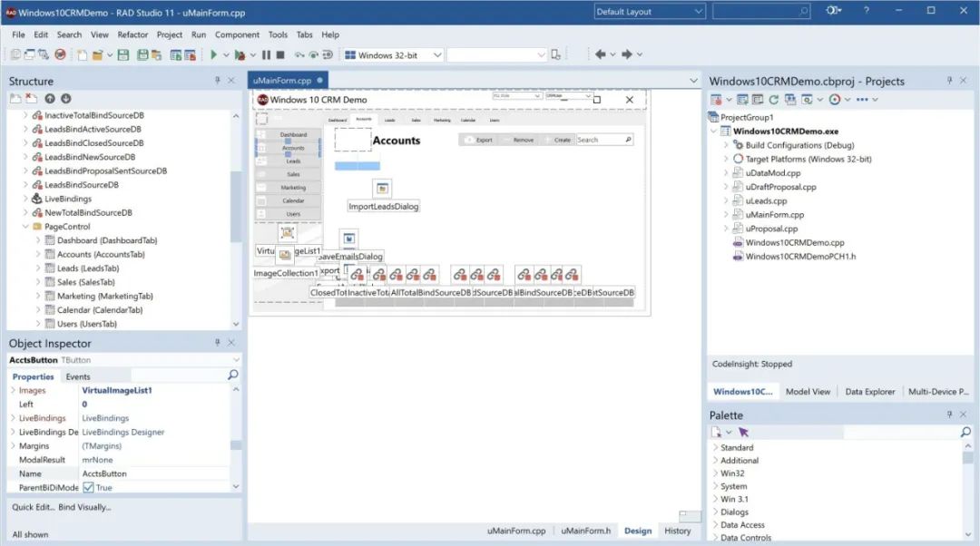Click the SaveEmailsDialog component icon on the form
980x546 pixels.
click(348, 239)
